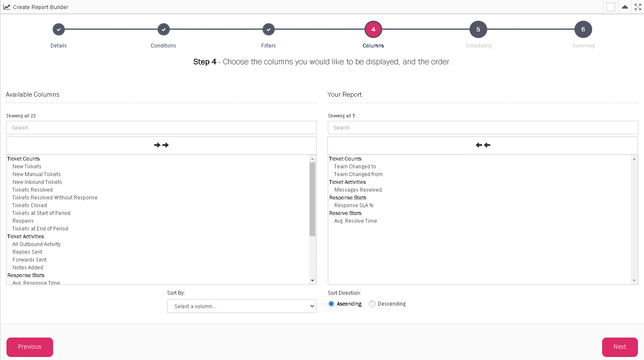644x360 pixels.
Task: Toggle the square checkbox in title bar
Action: (610, 7)
